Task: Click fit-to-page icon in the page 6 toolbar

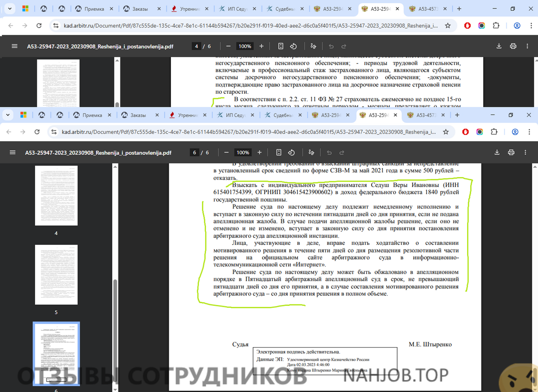Action: [279, 152]
